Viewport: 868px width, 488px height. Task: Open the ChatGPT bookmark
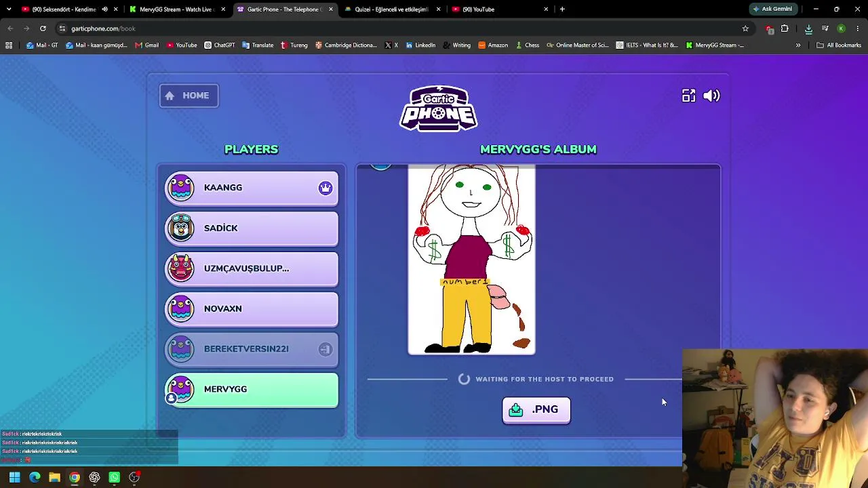tap(220, 45)
